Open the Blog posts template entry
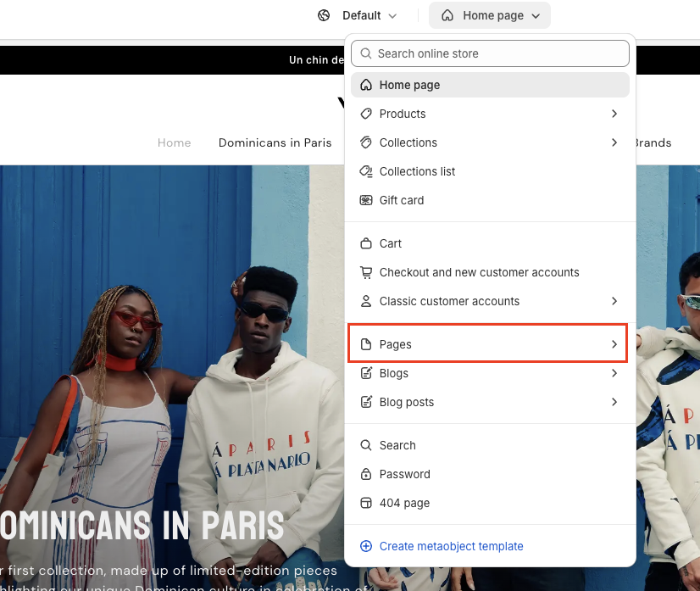 (x=490, y=402)
